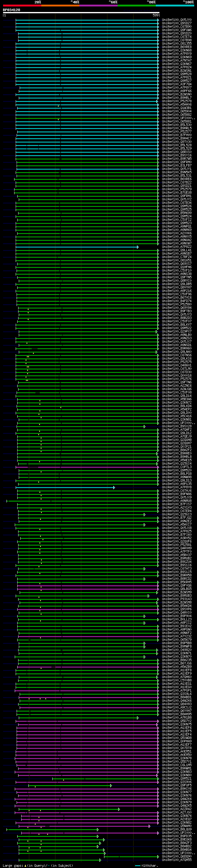Open hit UniRef100_Q9FUF5
The height and width of the screenshot is (868, 197).
[x=176, y=785]
